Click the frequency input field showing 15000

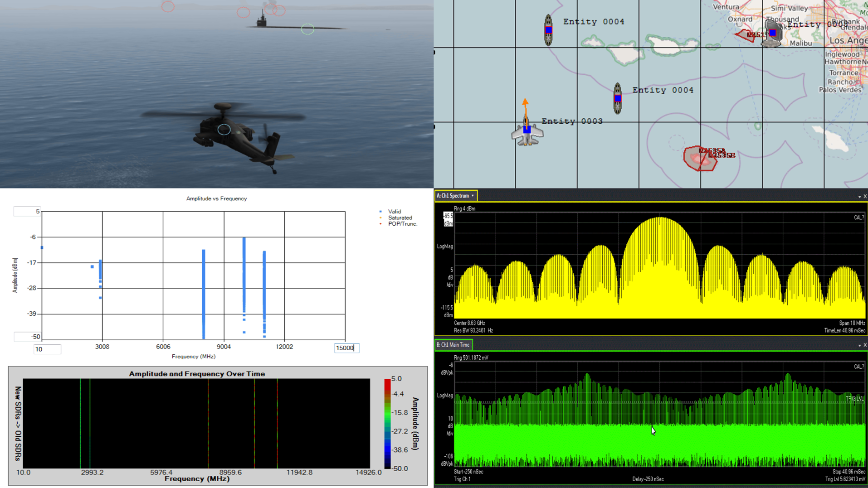tap(346, 348)
